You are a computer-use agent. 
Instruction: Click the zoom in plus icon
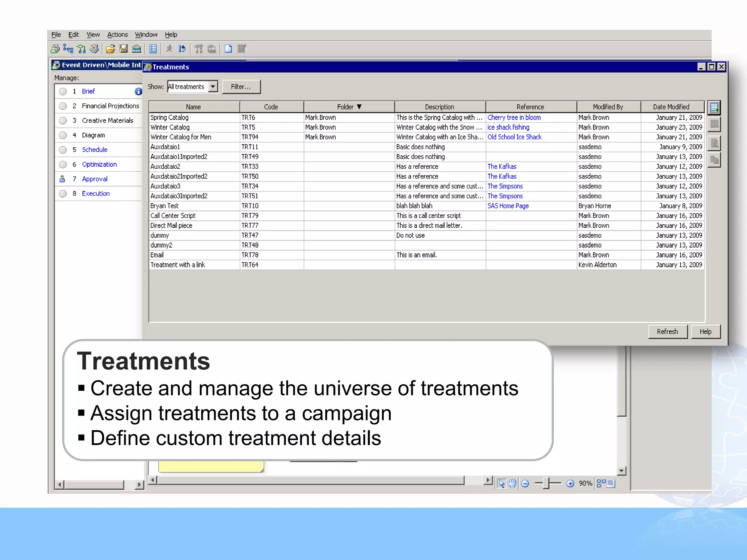click(x=570, y=483)
